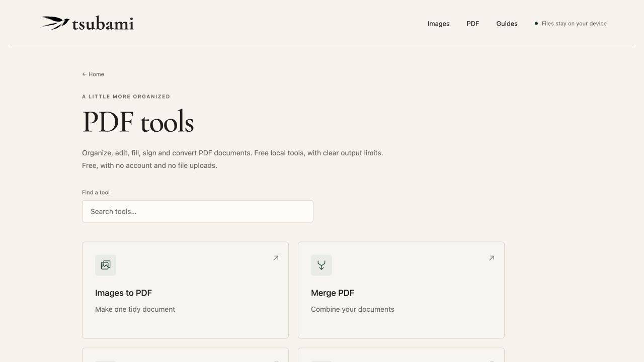Open Merge PDF via arrow icon
Viewport: 644px width, 362px height.
(492, 258)
